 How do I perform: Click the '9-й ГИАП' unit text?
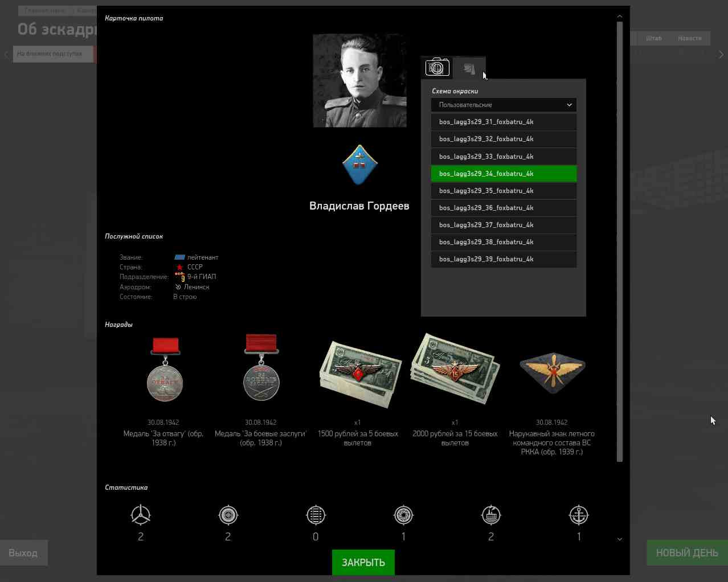(202, 277)
